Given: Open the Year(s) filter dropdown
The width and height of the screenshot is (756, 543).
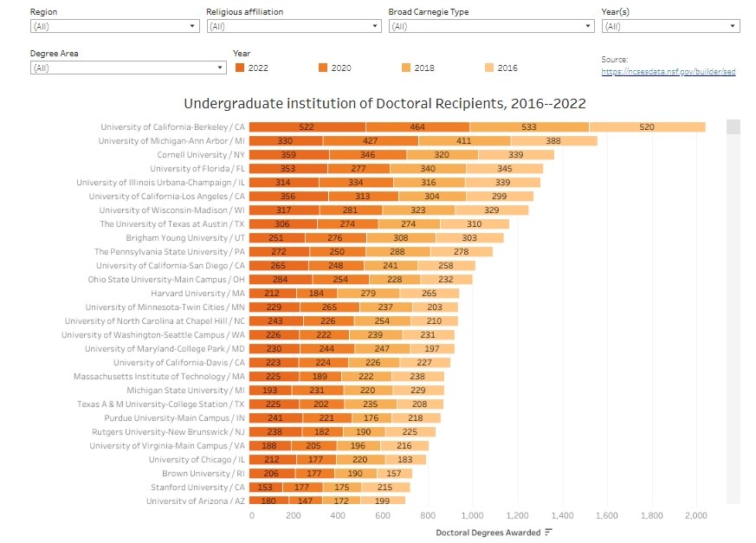Looking at the screenshot, I should (x=670, y=26).
